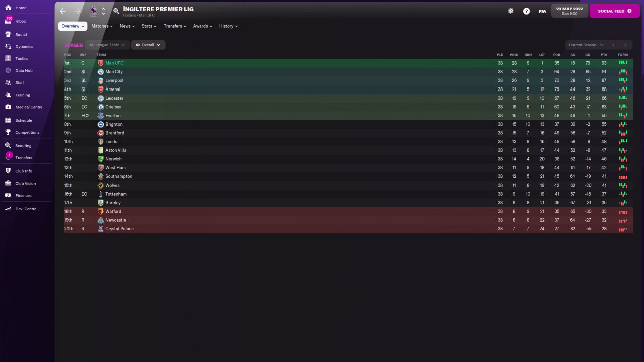Viewport: 644px width, 362px height.
Task: Click the FM menu icon
Action: click(x=542, y=11)
